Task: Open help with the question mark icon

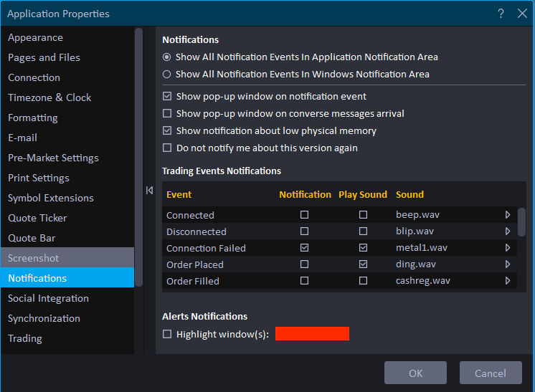Action: (501, 14)
